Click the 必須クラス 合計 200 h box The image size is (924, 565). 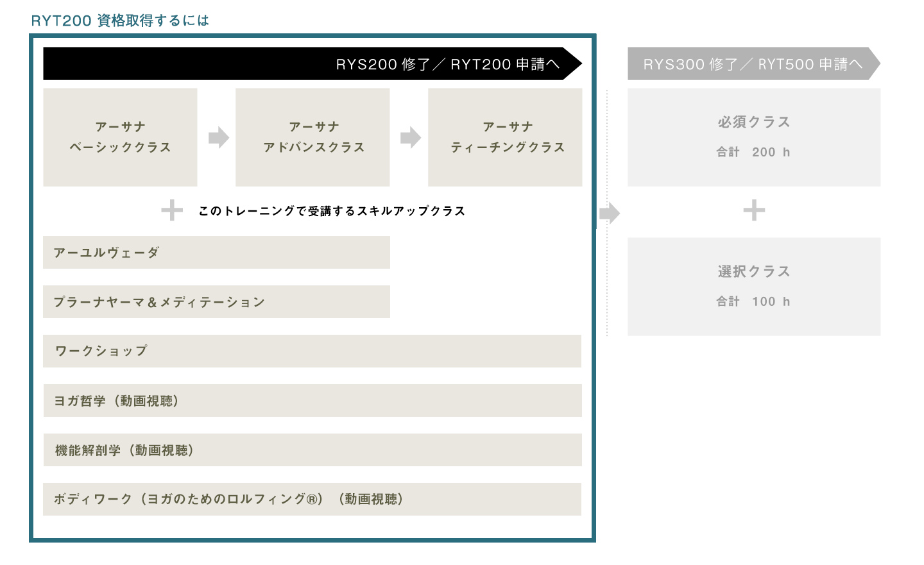(x=754, y=137)
